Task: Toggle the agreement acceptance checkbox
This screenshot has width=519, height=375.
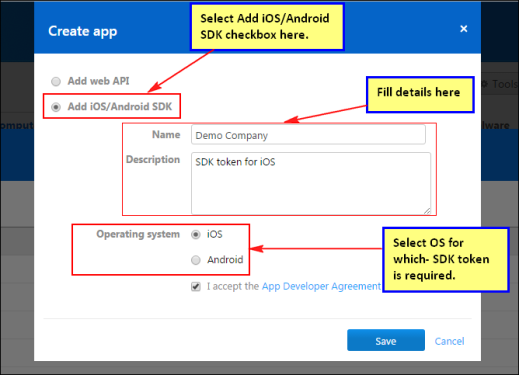Action: click(x=196, y=286)
